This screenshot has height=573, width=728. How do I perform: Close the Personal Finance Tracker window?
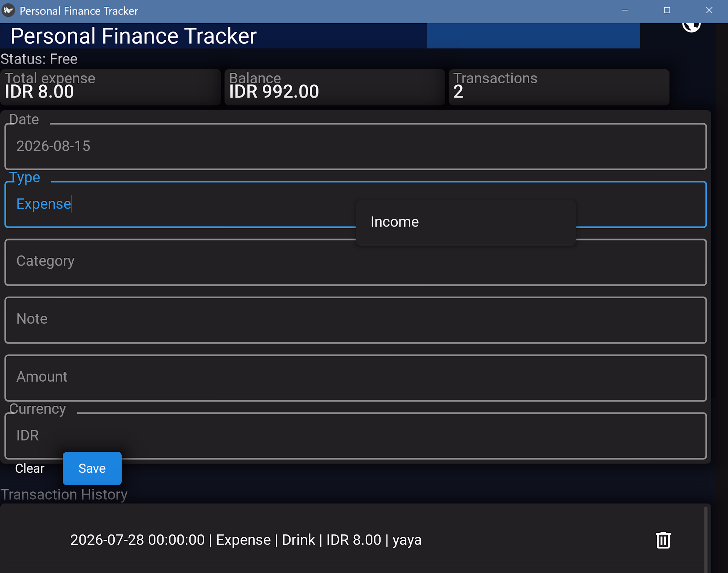[x=709, y=10]
